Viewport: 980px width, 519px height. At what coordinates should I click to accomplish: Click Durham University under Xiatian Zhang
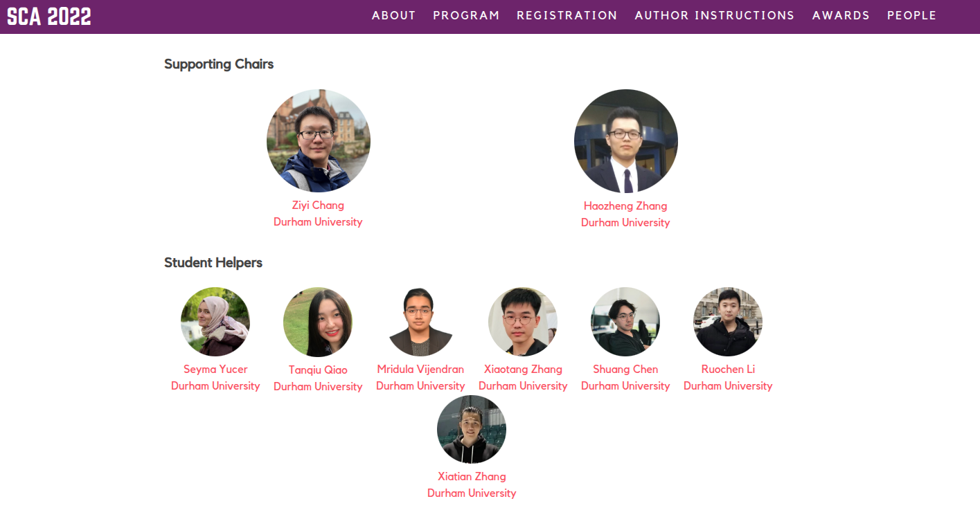click(x=472, y=493)
